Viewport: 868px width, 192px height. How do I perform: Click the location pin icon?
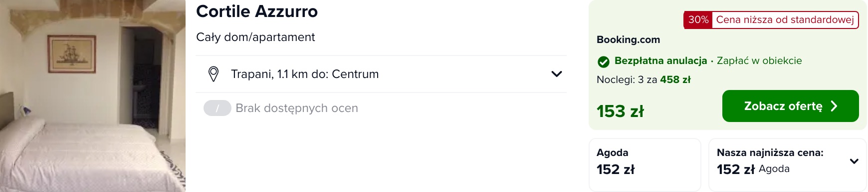click(213, 74)
